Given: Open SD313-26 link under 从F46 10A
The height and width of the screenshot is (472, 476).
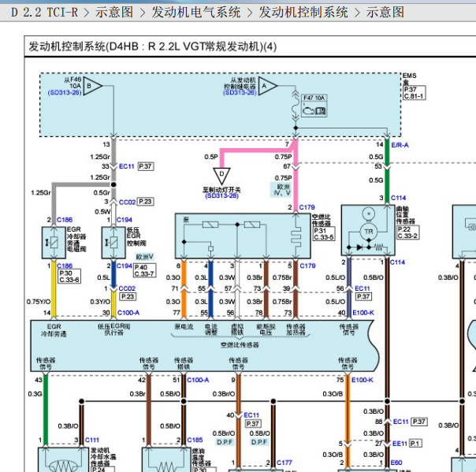Looking at the screenshot, I should [x=65, y=92].
